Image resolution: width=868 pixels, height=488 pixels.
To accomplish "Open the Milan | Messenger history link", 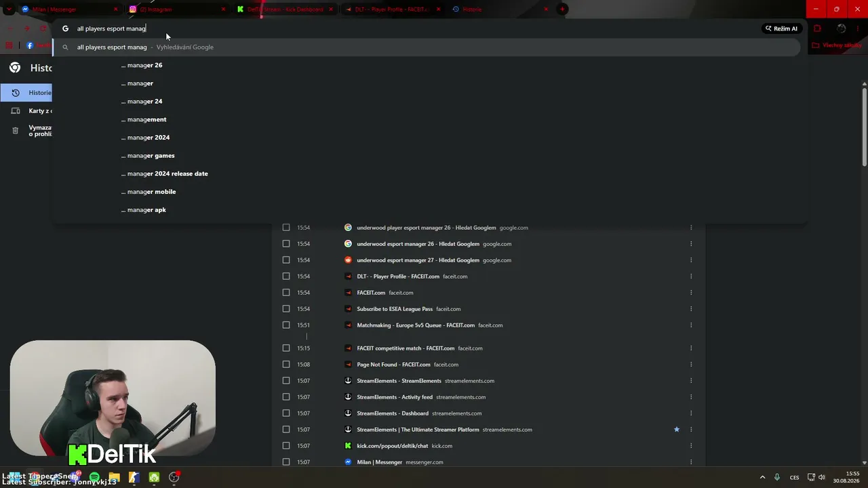I will pos(380,462).
